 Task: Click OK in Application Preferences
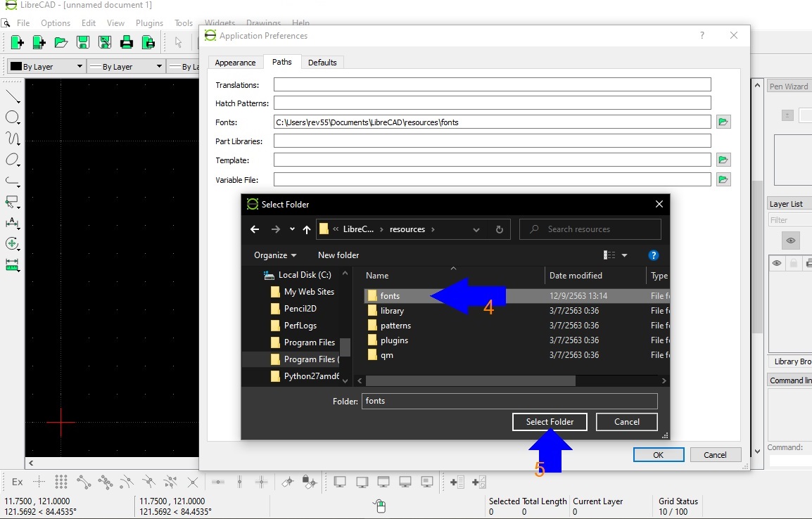(x=658, y=454)
